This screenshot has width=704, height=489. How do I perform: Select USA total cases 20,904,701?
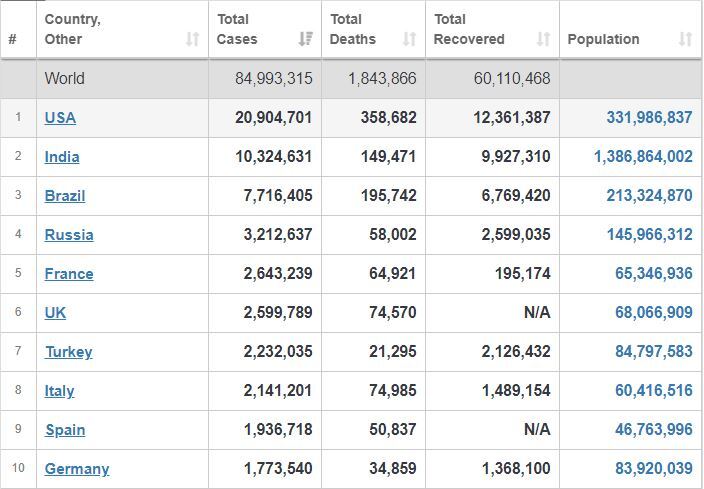tap(273, 118)
